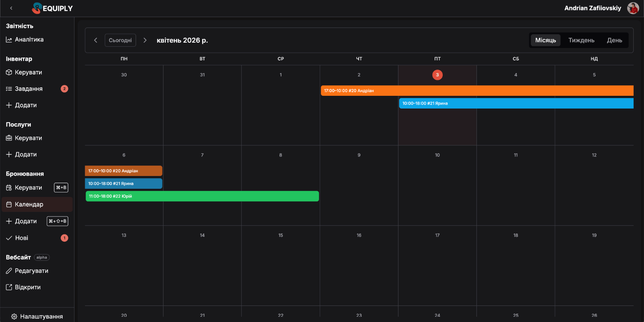Open orange booking #20 Андріан on April 2
Screen dimensions: 644x322
477,91
